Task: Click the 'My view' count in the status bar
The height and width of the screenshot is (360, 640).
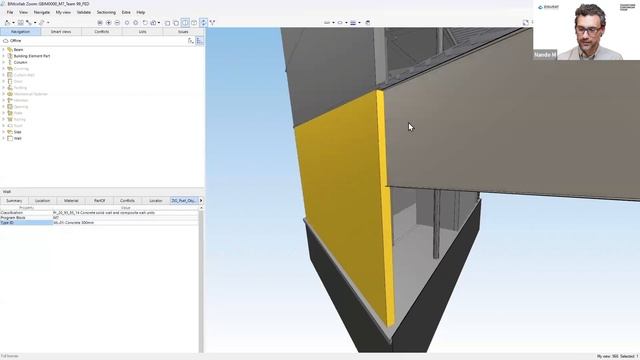Action: coord(607,356)
